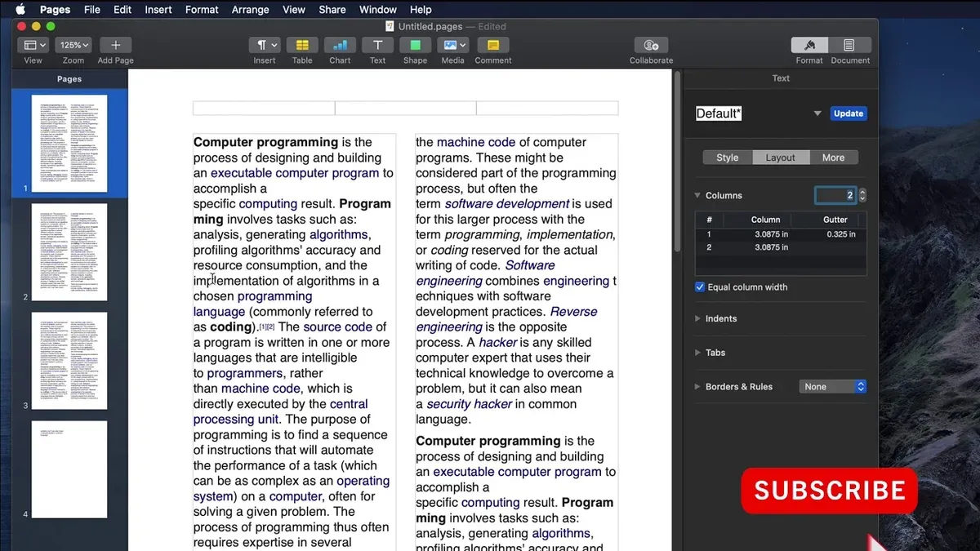
Task: Open the Borders & Rules None dropdown
Action: click(832, 387)
